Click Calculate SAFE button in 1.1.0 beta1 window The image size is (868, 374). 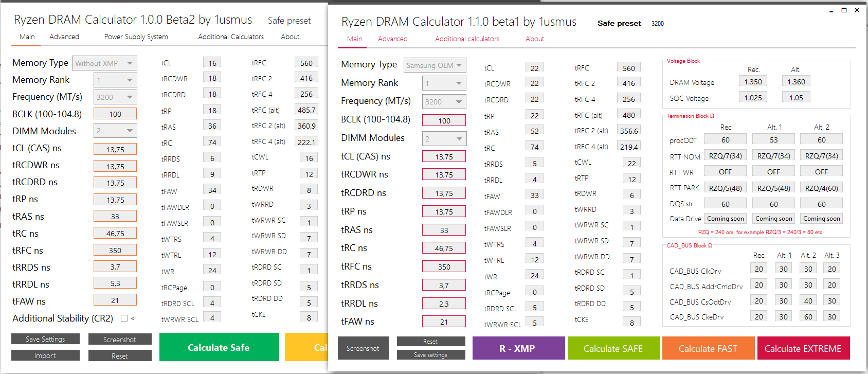[x=613, y=348]
